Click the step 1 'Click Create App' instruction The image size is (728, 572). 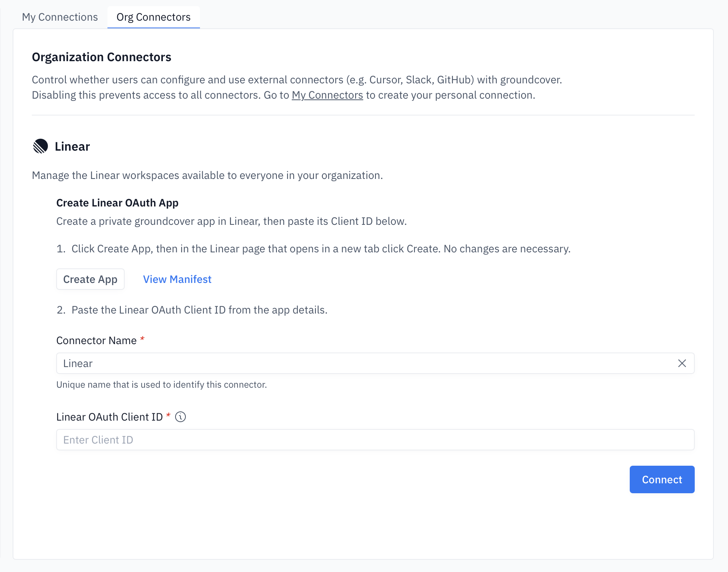point(321,249)
